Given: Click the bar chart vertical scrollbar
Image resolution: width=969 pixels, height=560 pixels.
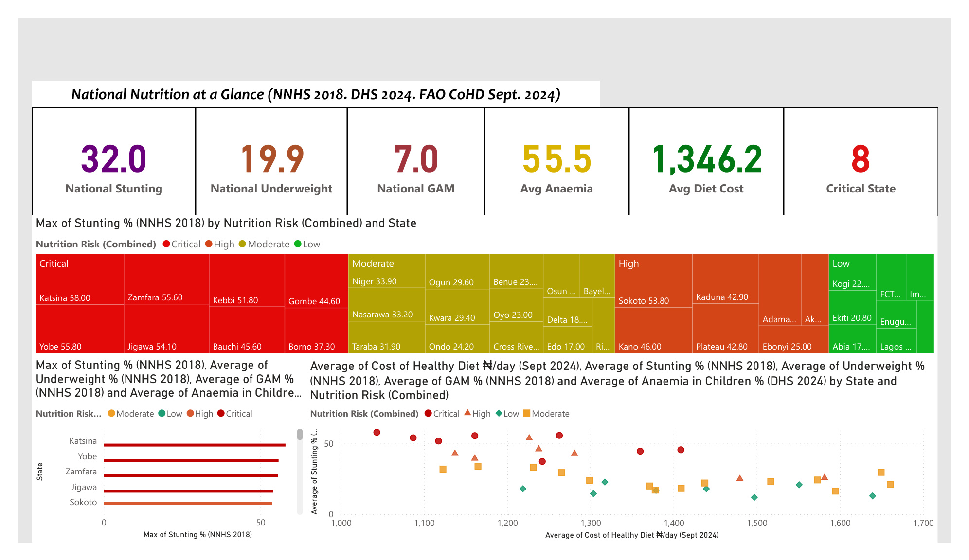Looking at the screenshot, I should pyautogui.click(x=300, y=471).
